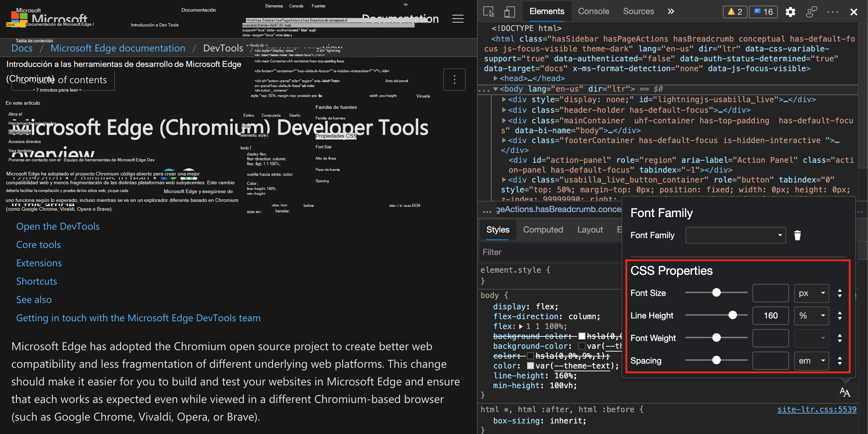
Task: Open the webpage hamburger menu
Action: click(x=458, y=18)
